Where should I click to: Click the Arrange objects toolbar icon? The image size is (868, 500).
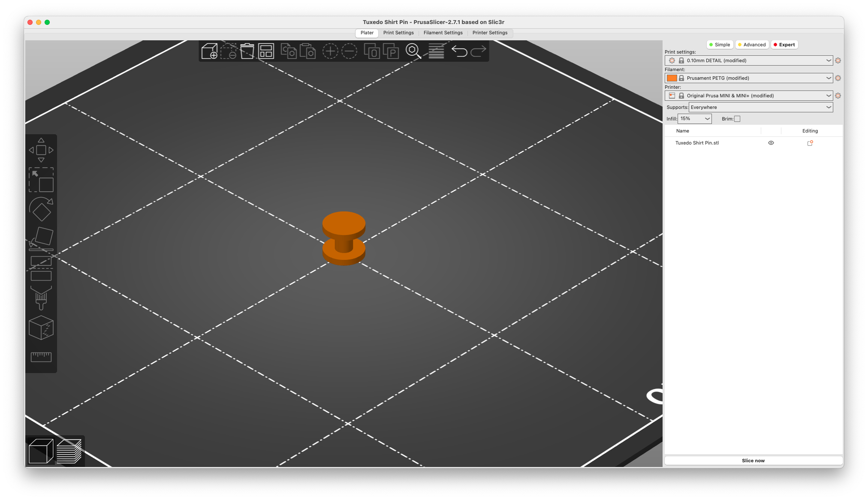point(266,51)
